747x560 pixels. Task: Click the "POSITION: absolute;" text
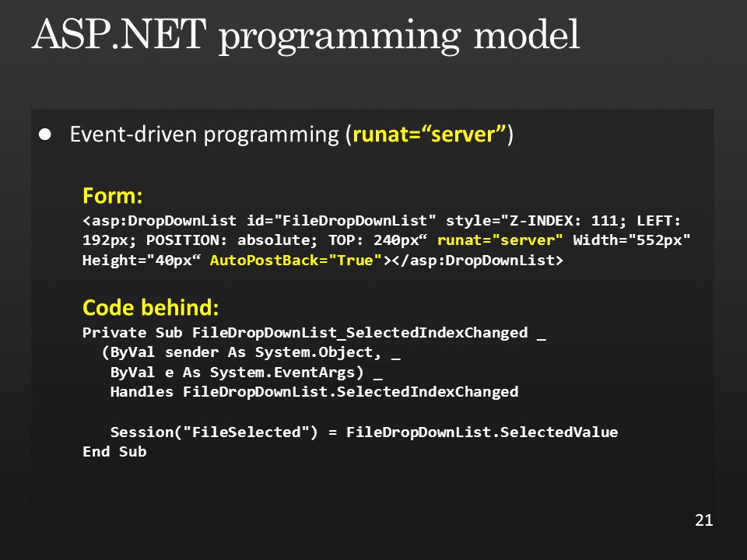point(232,240)
